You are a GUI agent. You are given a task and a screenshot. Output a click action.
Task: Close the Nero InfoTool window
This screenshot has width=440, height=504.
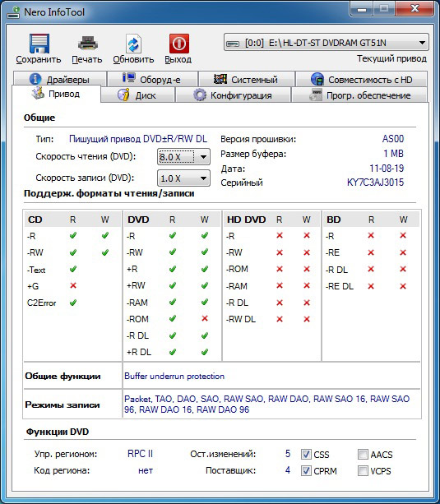point(415,9)
